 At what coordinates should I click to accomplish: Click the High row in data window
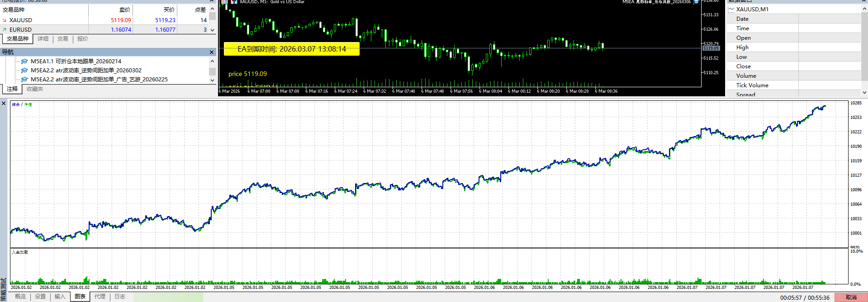794,47
